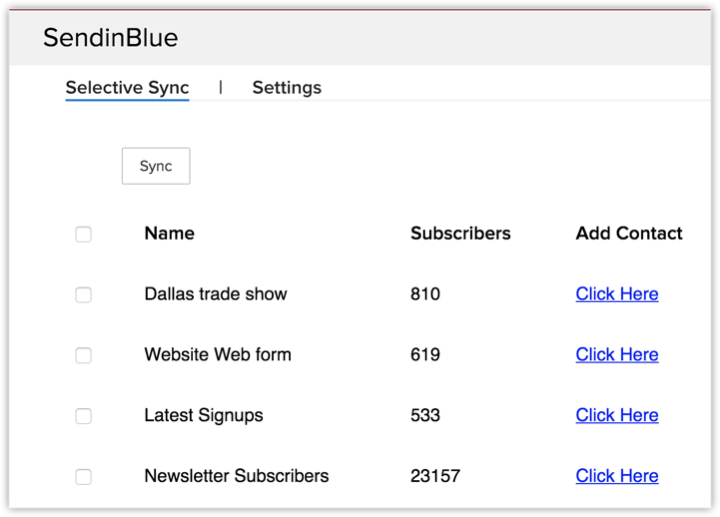Add contact to Website Web form list

coord(616,355)
